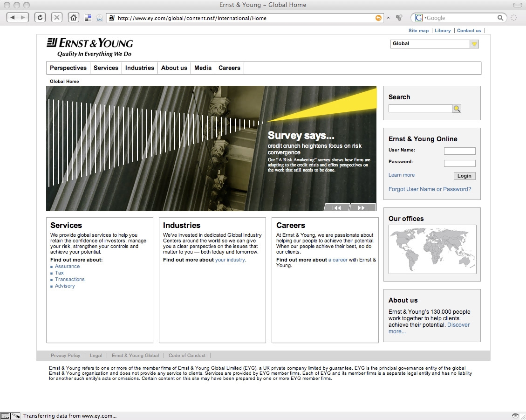Open the Google search engine selector
This screenshot has width=526, height=420.
[x=420, y=18]
